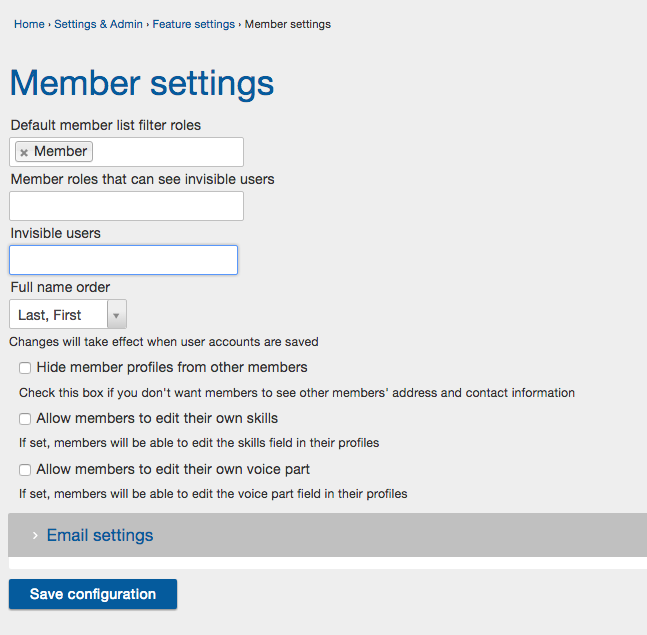The width and height of the screenshot is (647, 635).
Task: Open Settings & Admin breadcrumb link
Action: coord(98,24)
